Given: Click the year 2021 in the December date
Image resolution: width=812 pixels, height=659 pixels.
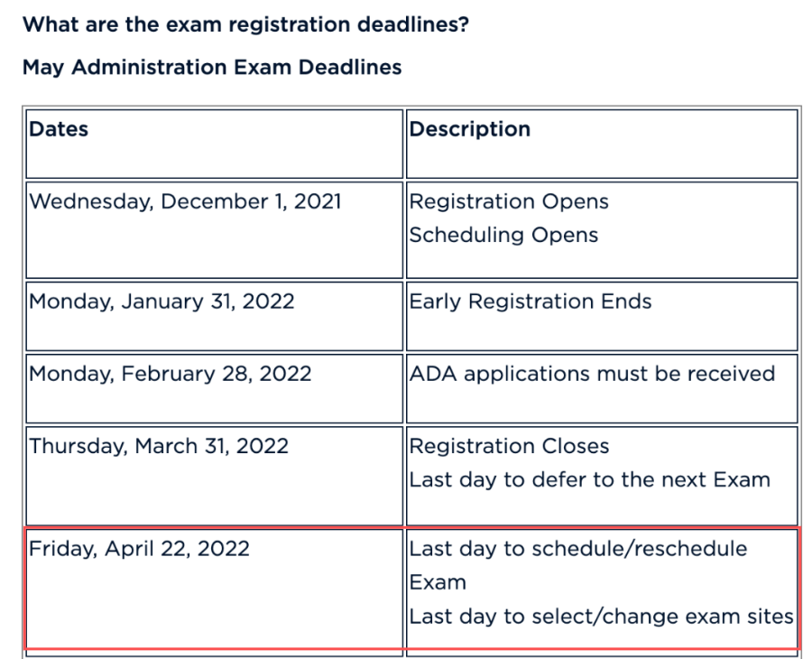Looking at the screenshot, I should (x=316, y=201).
